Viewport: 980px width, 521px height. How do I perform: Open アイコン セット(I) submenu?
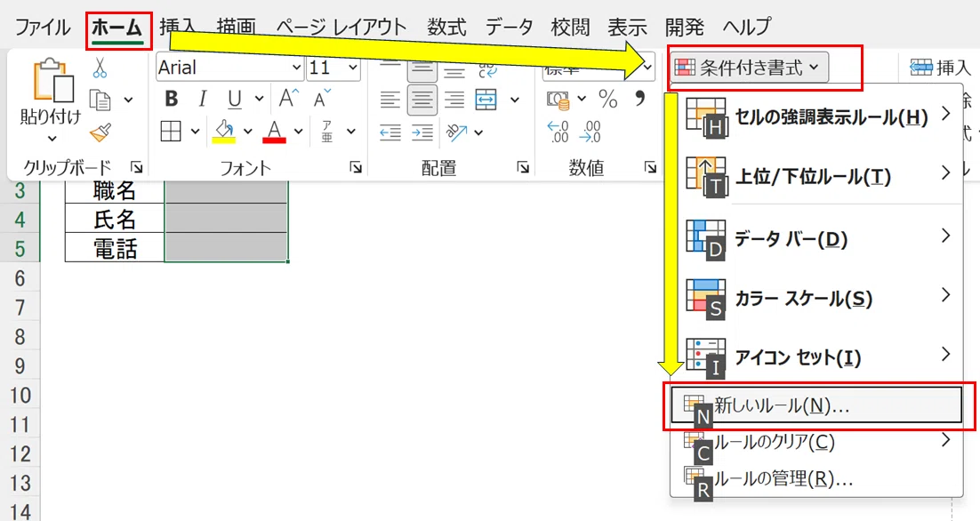tap(816, 357)
